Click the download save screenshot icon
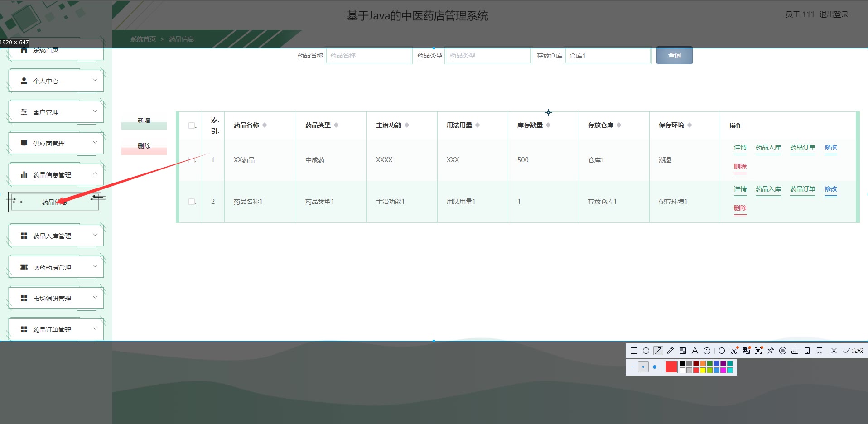The image size is (868, 424). coord(795,351)
